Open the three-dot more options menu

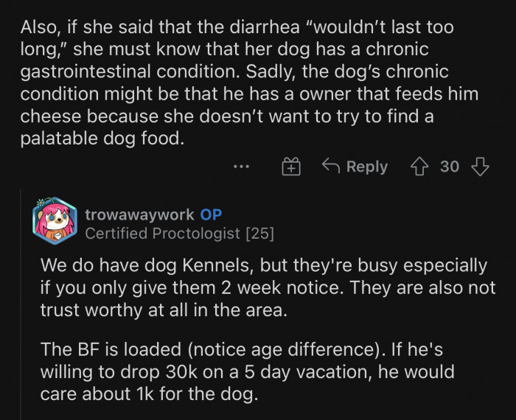tap(241, 167)
